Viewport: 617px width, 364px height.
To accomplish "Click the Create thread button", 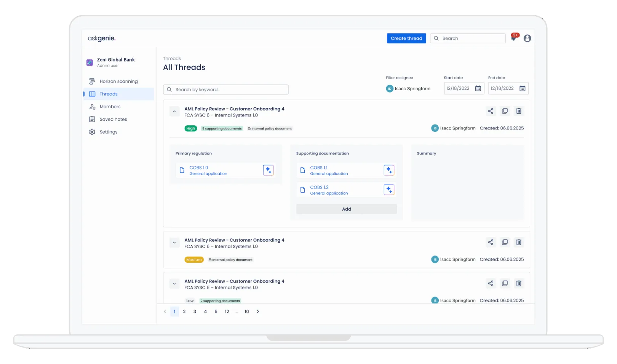I will pyautogui.click(x=406, y=38).
